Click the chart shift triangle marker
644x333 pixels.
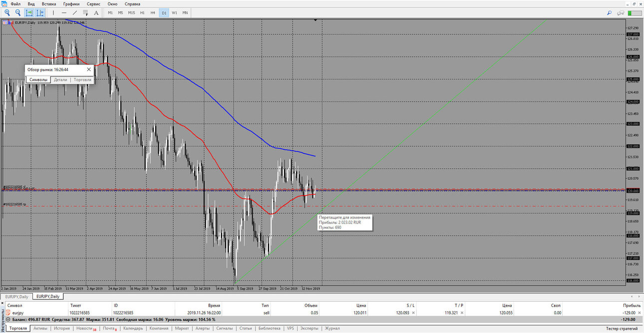316,20
